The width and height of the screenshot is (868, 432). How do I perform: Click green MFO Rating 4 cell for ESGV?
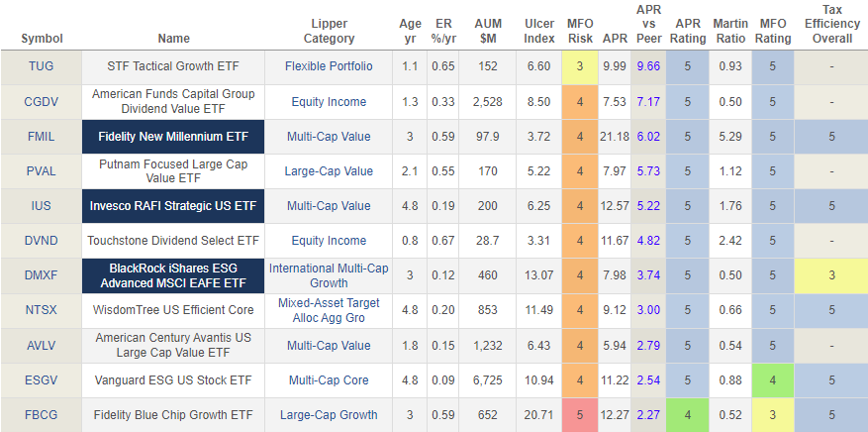coord(773,379)
